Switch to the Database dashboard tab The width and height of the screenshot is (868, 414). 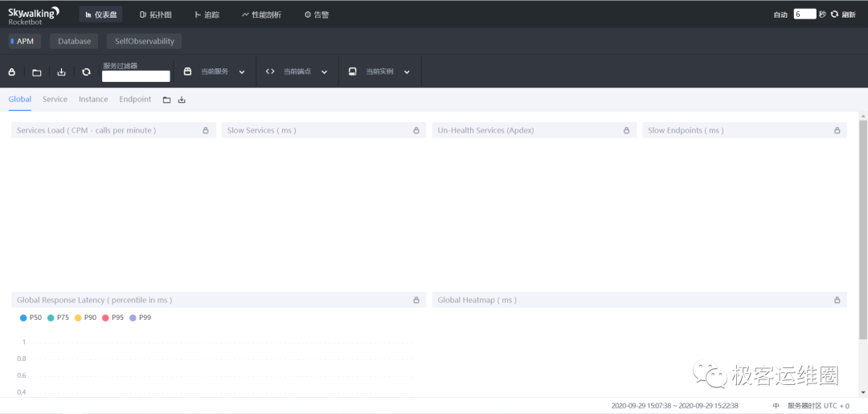[74, 41]
